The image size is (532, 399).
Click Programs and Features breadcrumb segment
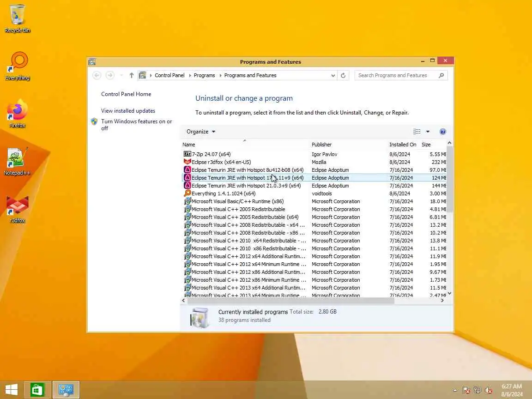(x=250, y=75)
